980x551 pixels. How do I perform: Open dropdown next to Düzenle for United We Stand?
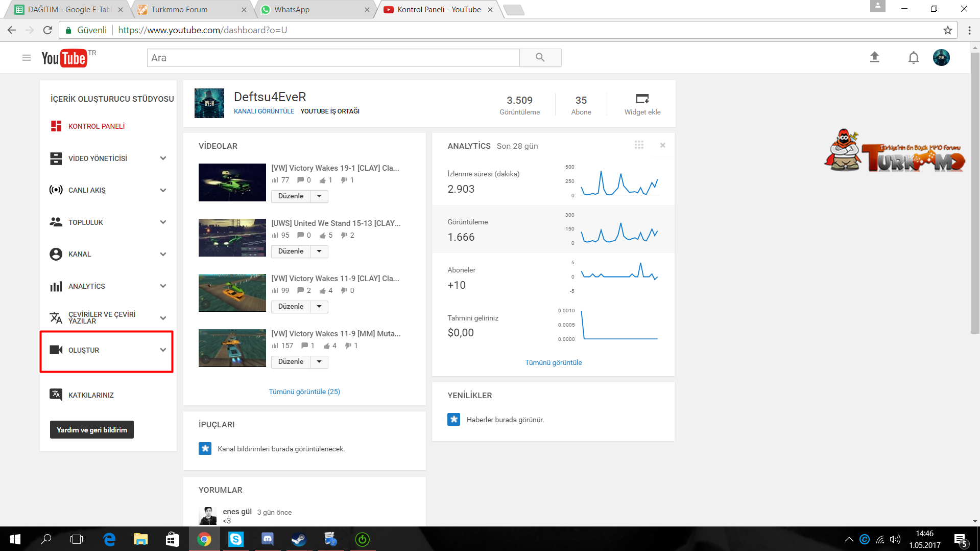pos(319,251)
